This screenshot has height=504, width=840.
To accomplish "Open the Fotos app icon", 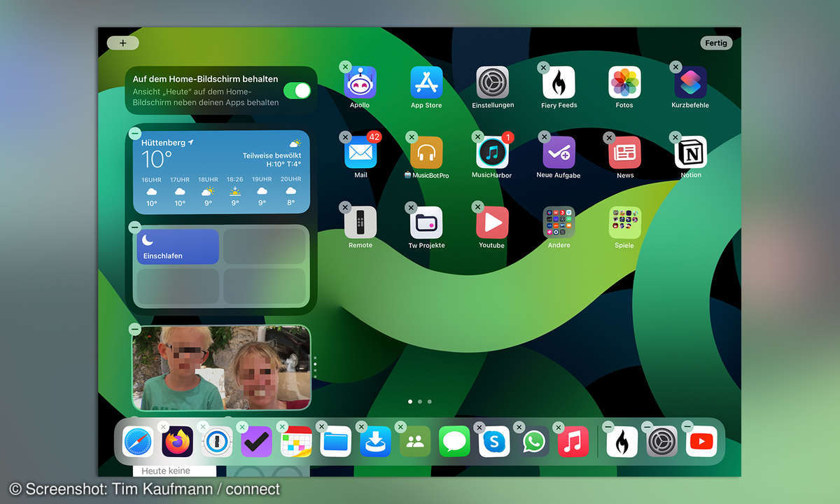I will [x=624, y=83].
